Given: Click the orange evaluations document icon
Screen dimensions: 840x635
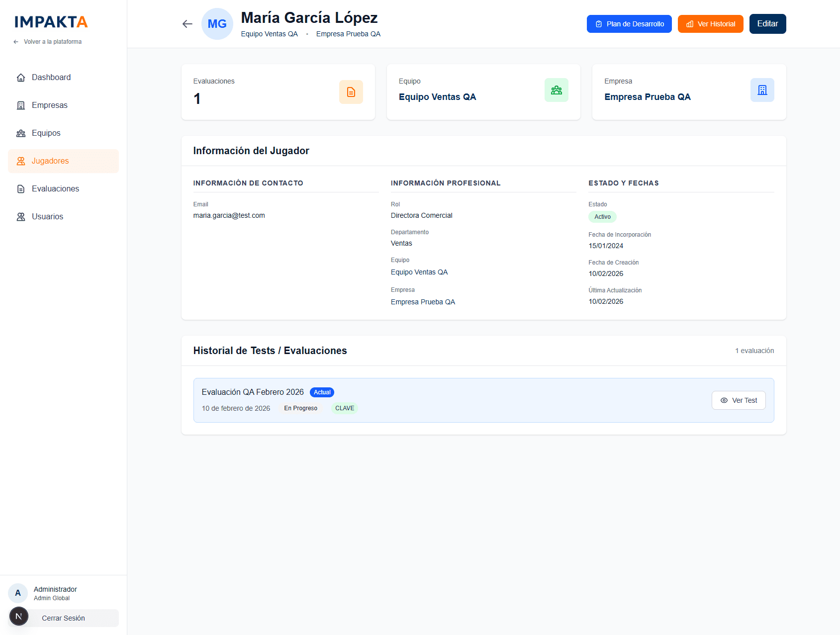Looking at the screenshot, I should [x=351, y=92].
